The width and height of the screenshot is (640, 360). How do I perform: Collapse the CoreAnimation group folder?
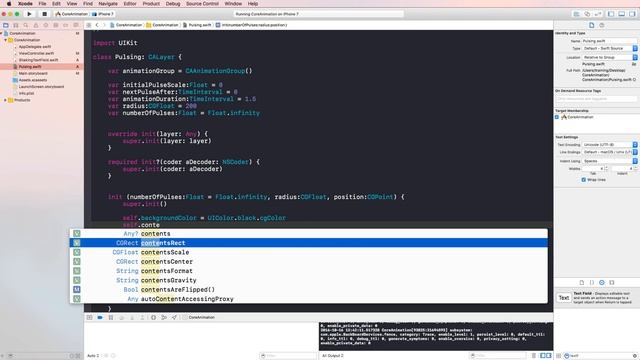[6, 40]
